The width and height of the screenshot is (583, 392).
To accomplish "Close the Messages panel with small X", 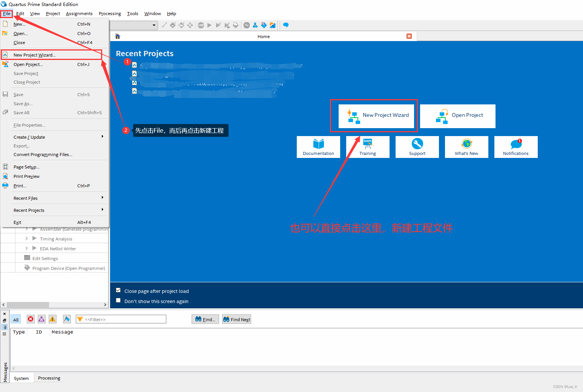I will coord(5,314).
